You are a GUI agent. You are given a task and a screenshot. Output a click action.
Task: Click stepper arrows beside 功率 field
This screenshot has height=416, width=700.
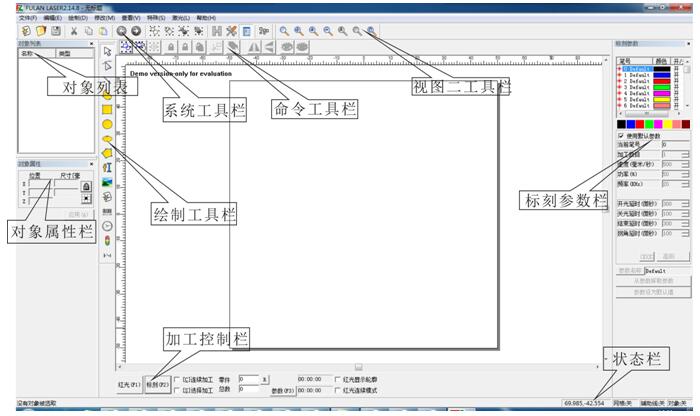[x=685, y=173]
